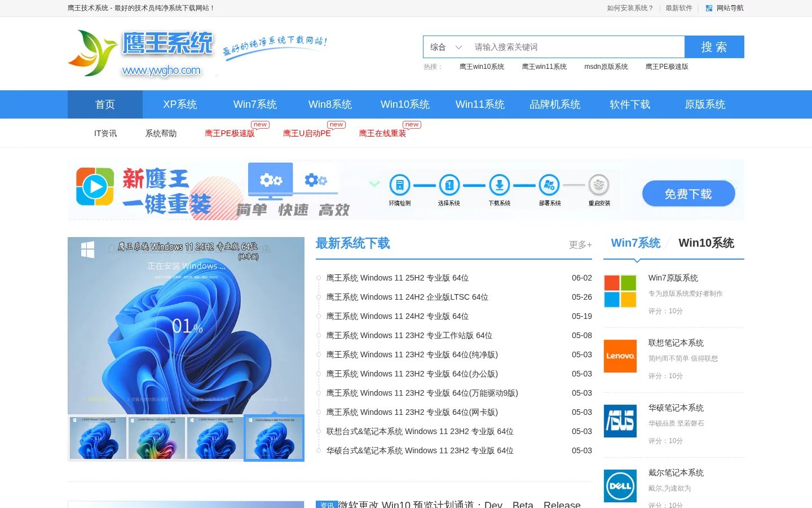Click the 搜索 search button

click(x=714, y=47)
